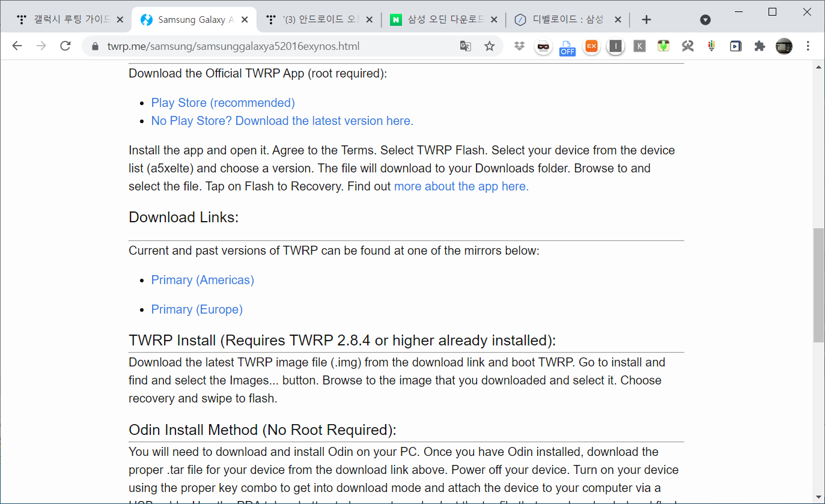Click the scrollbar up arrow

click(818, 67)
